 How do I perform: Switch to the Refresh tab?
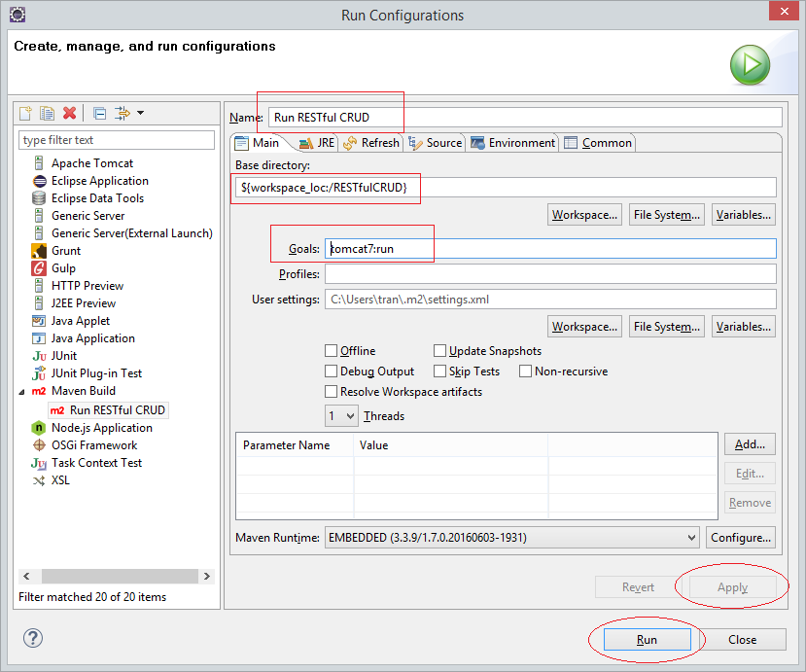(371, 143)
